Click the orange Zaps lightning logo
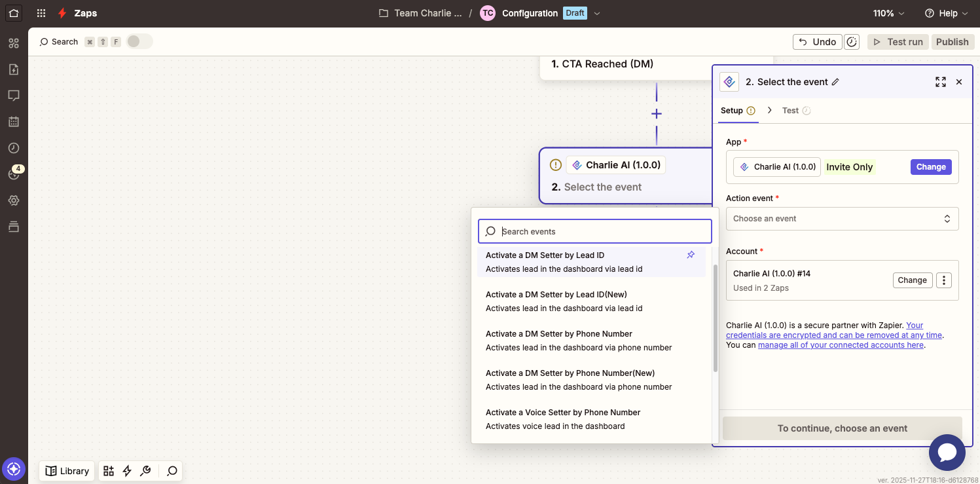Screen dimensions: 980x484 [62, 13]
